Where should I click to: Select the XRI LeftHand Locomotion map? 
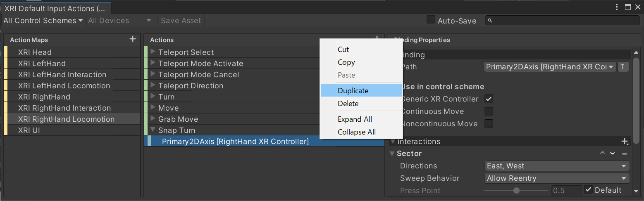click(64, 86)
